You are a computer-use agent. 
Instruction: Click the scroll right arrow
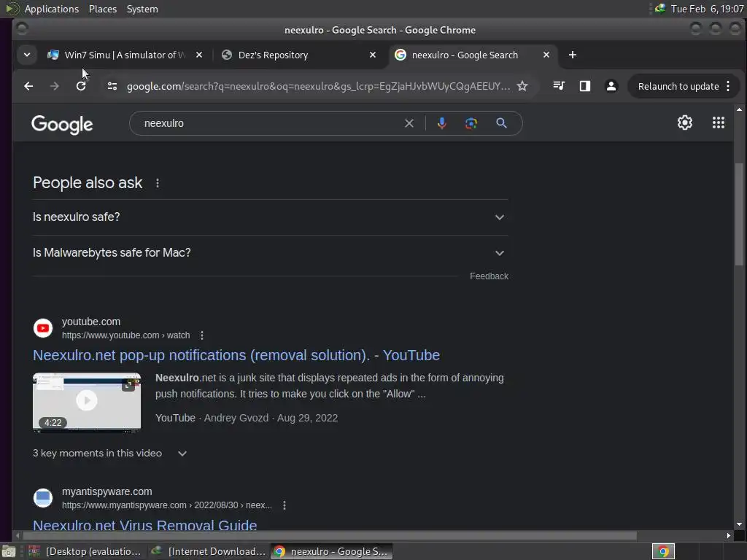pyautogui.click(x=728, y=536)
